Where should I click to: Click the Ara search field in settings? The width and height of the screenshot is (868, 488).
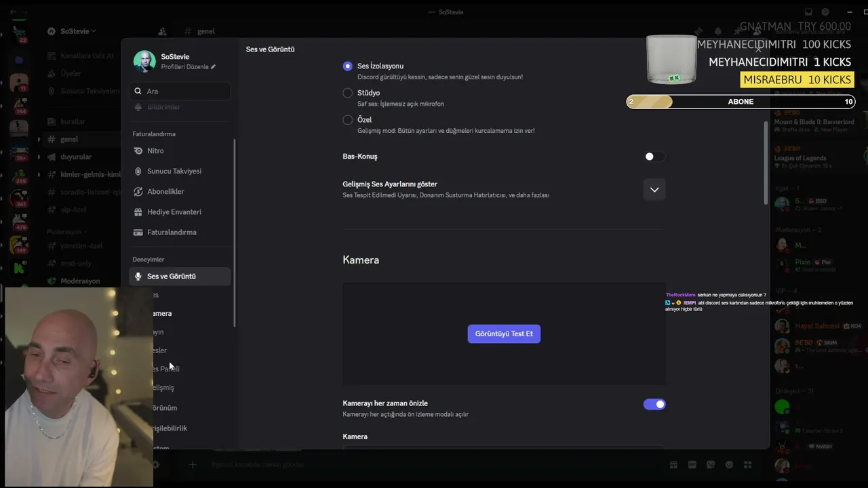180,91
